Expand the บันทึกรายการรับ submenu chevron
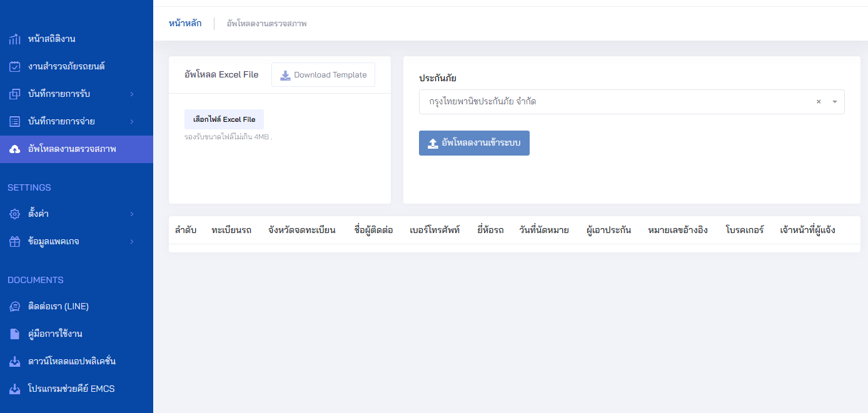This screenshot has height=413, width=868. click(131, 94)
